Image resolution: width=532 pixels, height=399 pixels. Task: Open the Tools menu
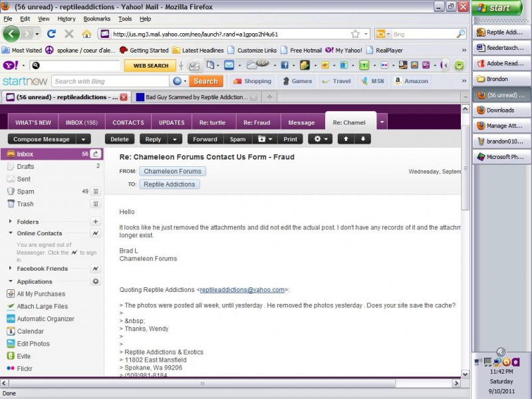125,19
